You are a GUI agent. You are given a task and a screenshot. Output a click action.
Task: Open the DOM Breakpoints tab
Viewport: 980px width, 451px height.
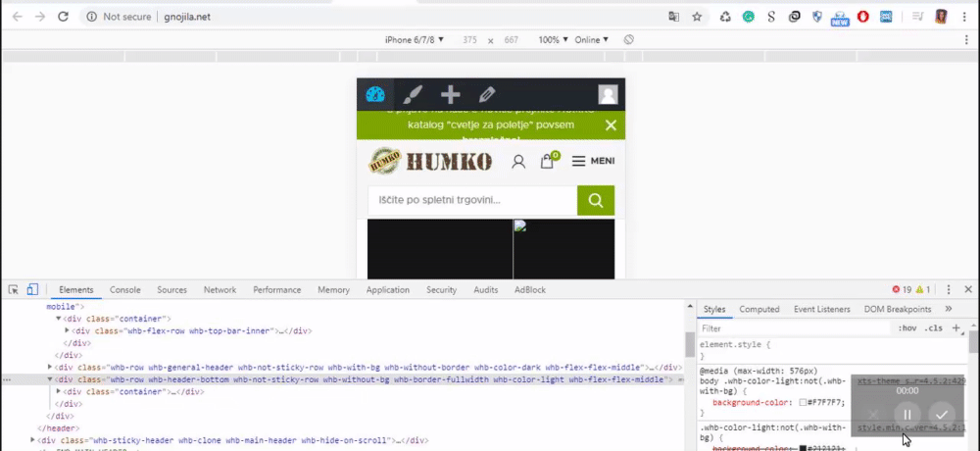(898, 309)
